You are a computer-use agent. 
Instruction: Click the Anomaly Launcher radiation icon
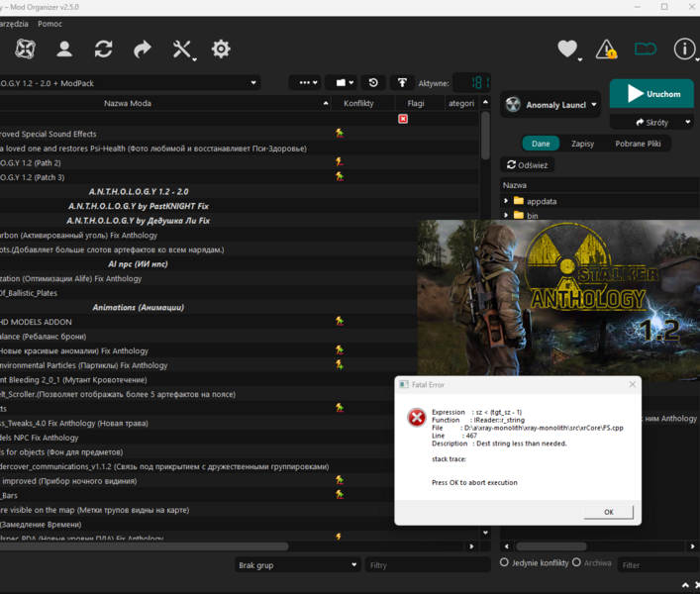tap(513, 104)
